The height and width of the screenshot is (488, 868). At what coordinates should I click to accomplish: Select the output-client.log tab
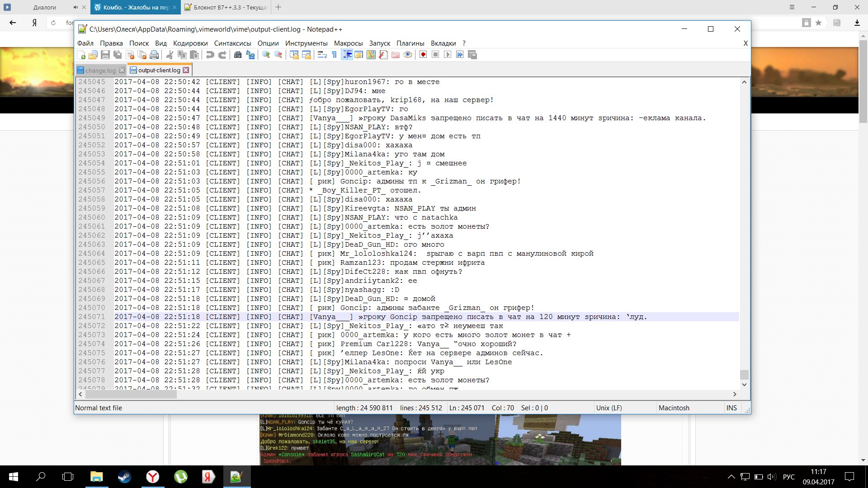pos(158,70)
